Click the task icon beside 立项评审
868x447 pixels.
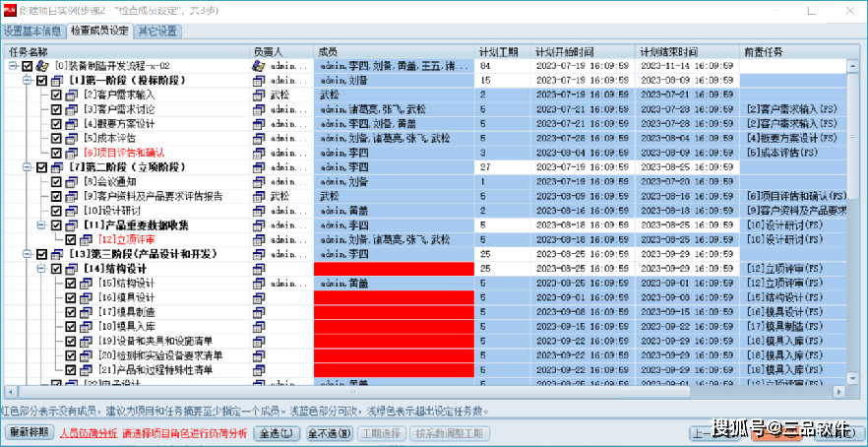tap(87, 240)
